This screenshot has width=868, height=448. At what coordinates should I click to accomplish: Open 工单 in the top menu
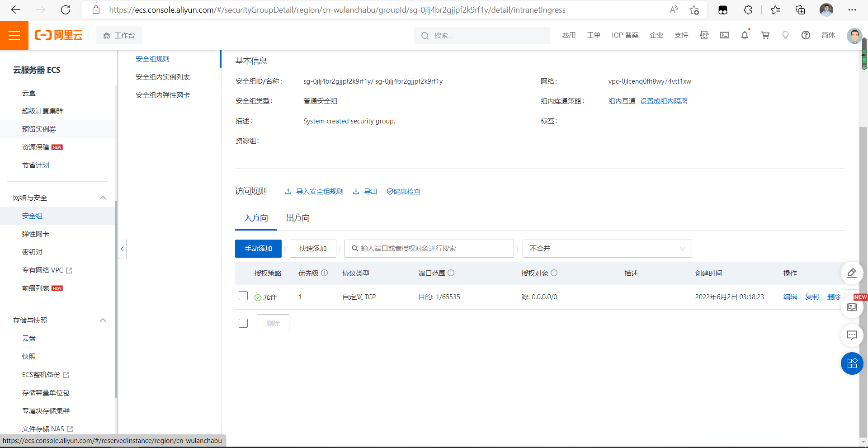point(594,35)
